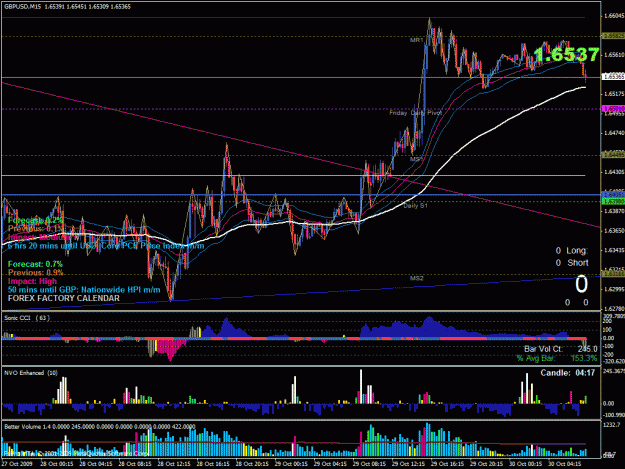
Task: Click the -100.990 NVO scale value
Action: tap(614, 415)
